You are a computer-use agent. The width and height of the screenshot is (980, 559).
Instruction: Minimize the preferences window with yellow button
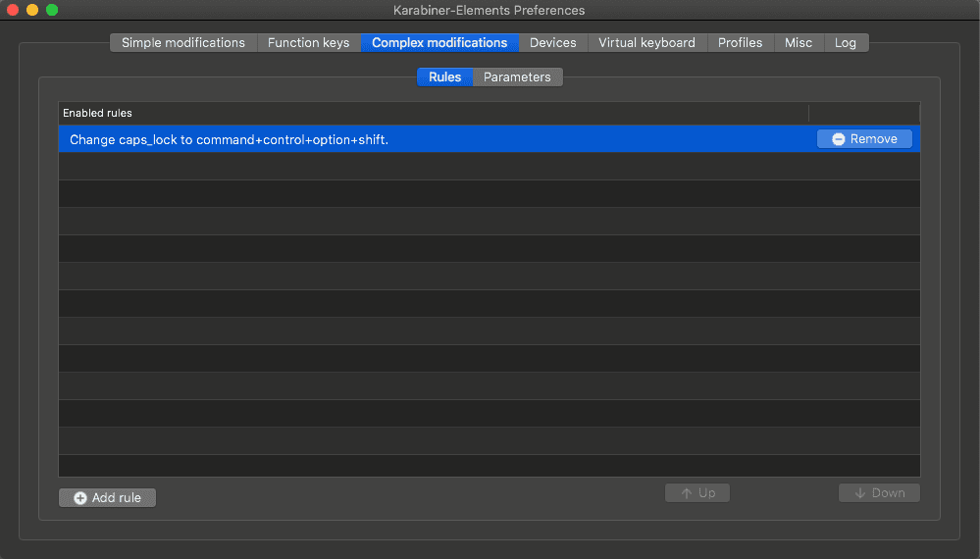(x=32, y=10)
